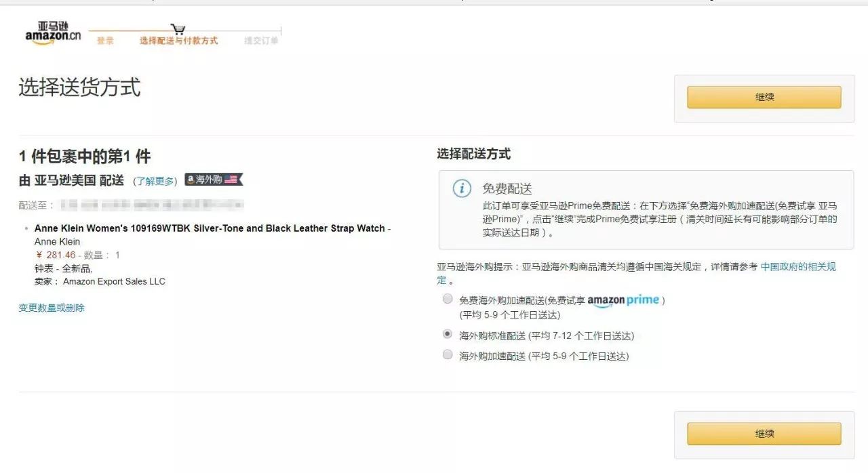Click the 选择配送方式 section heading
The height and width of the screenshot is (473, 868).
click(x=474, y=154)
